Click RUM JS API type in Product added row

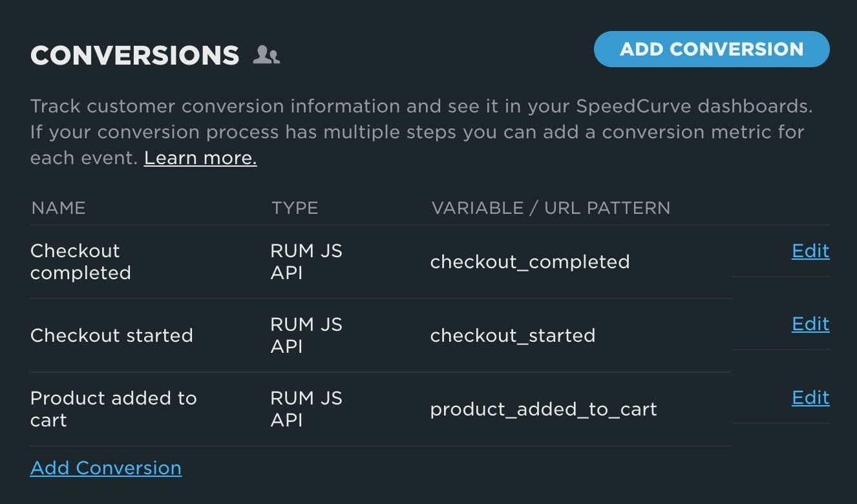[306, 409]
